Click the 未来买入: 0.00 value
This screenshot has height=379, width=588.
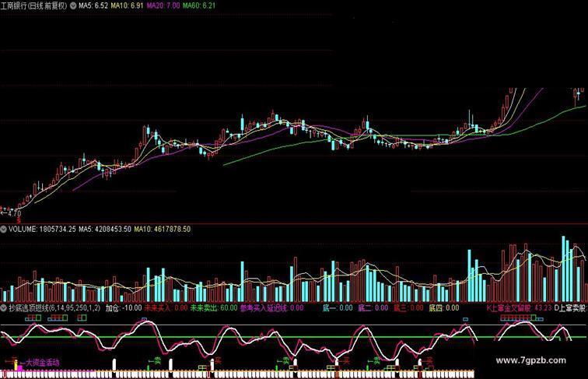(166, 308)
